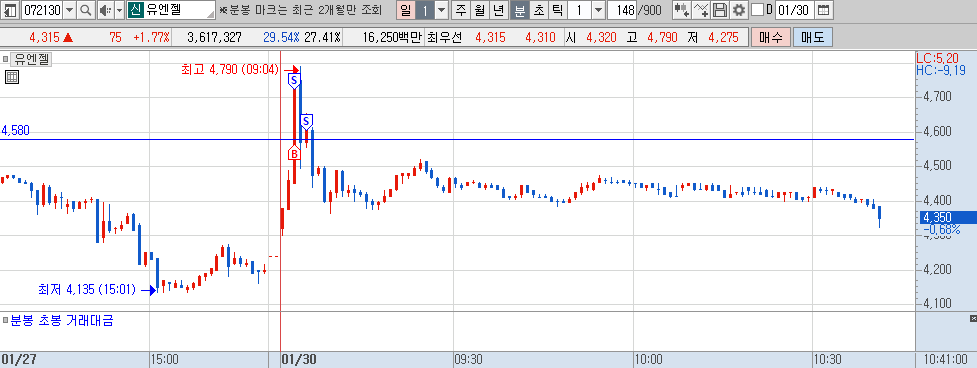Open the calendar date picker icon

823,10
